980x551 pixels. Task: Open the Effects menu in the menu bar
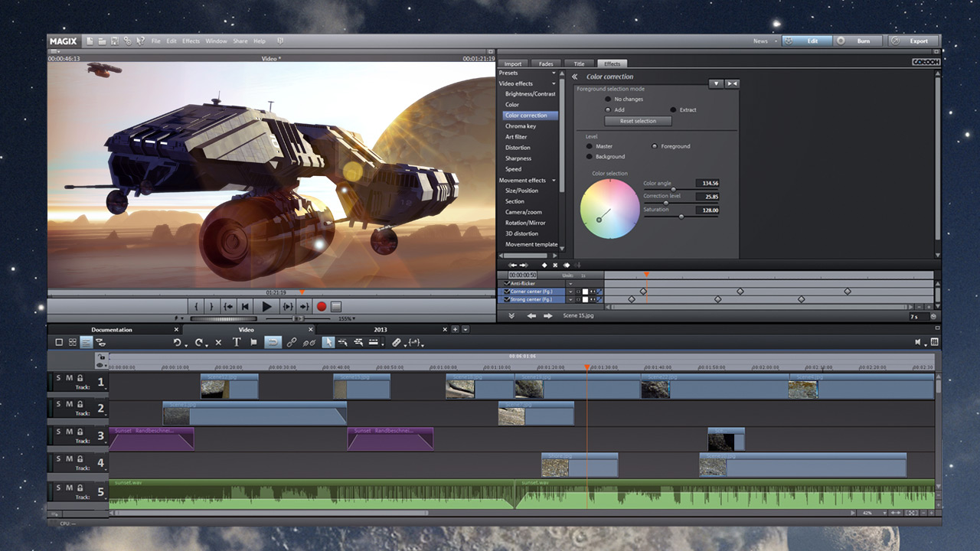tap(191, 41)
